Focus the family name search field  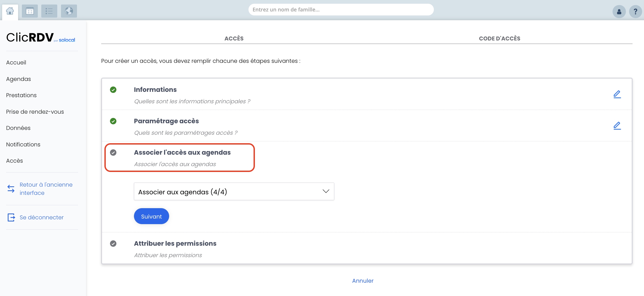point(341,10)
